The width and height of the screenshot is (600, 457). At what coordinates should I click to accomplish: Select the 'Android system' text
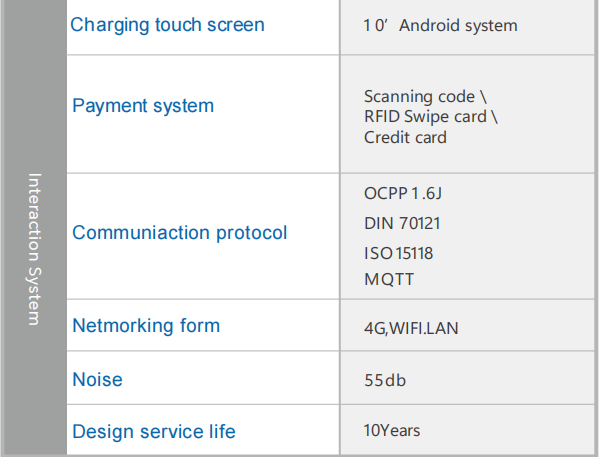click(459, 25)
